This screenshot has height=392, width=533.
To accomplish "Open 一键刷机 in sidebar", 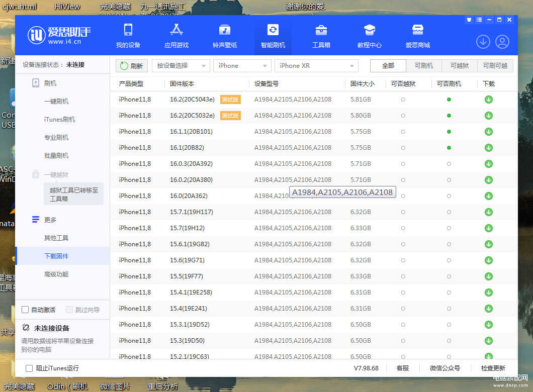I will 56,101.
